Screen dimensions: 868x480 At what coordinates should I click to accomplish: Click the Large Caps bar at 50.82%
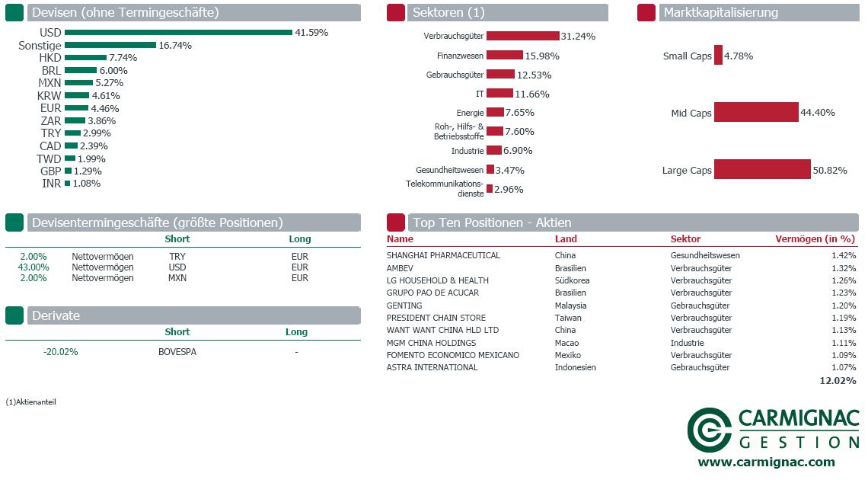(x=762, y=169)
